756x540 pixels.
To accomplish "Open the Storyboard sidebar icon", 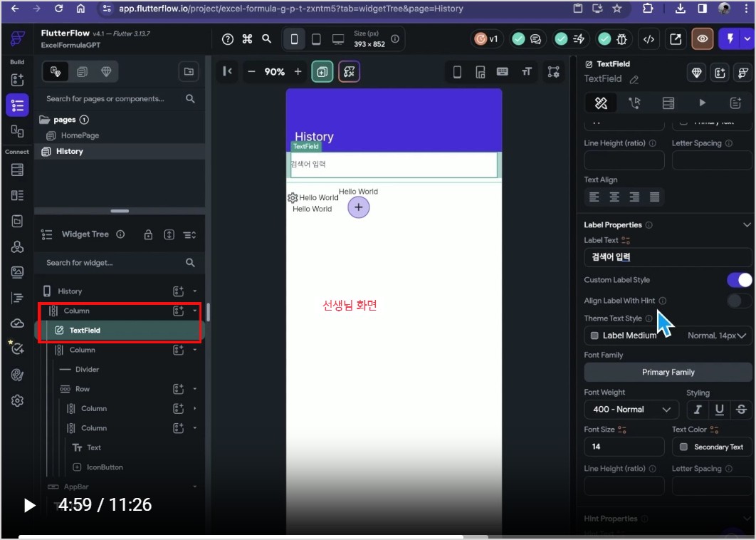I will [17, 131].
